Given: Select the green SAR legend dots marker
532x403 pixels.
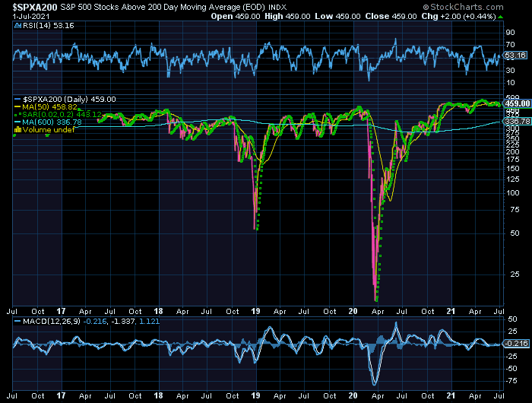Looking at the screenshot, I should [17, 114].
